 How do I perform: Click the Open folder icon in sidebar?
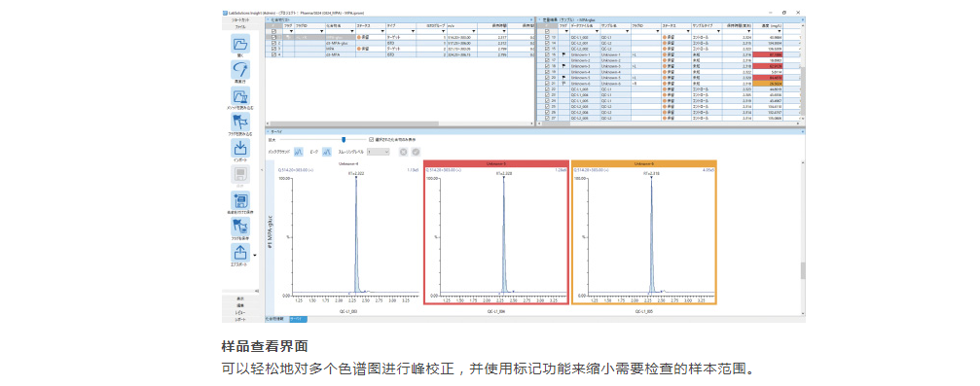tap(240, 43)
